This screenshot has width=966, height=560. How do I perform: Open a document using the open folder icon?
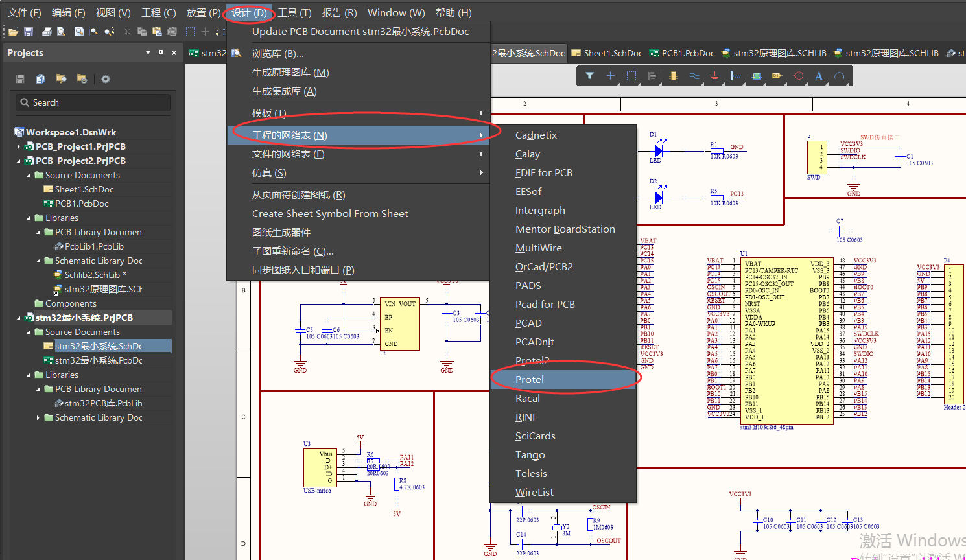[13, 31]
